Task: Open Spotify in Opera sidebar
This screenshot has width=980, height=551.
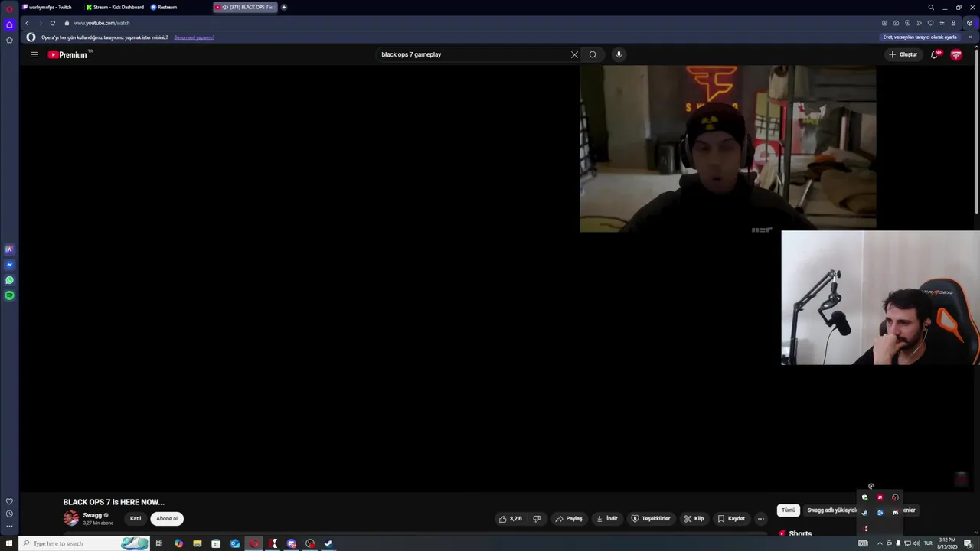Action: (9, 295)
